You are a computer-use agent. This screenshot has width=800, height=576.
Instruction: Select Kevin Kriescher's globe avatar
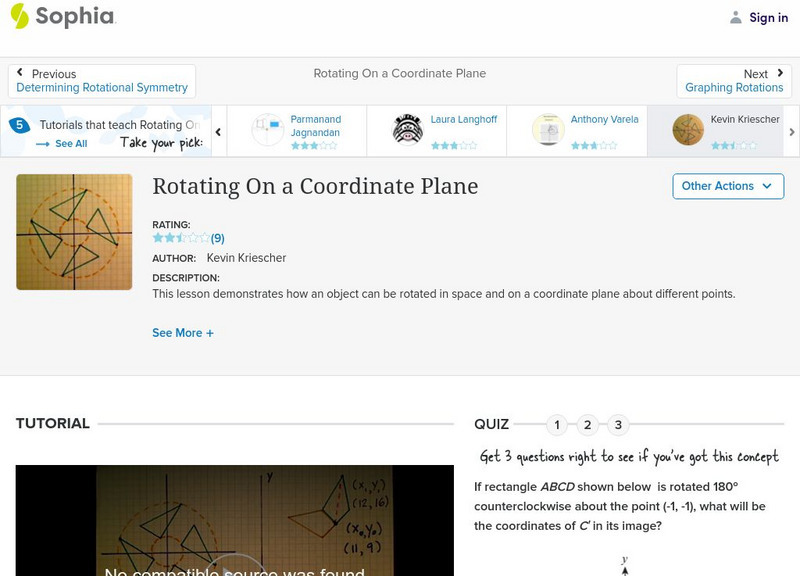coord(687,131)
